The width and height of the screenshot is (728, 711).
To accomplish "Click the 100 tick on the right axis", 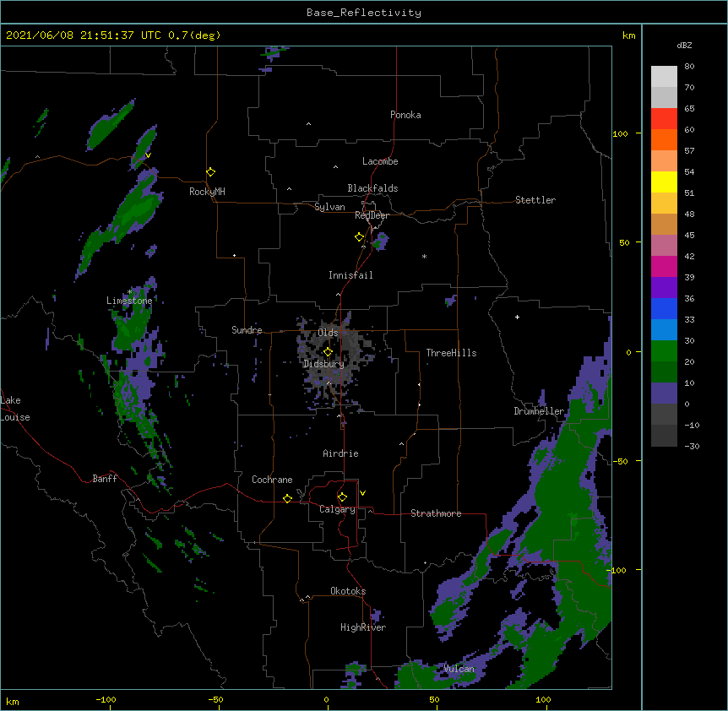I will click(620, 133).
